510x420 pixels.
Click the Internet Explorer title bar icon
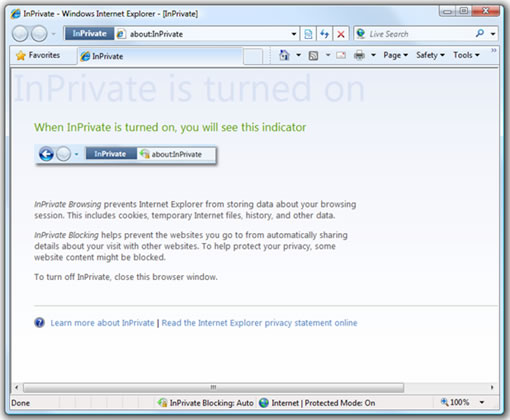[x=15, y=14]
